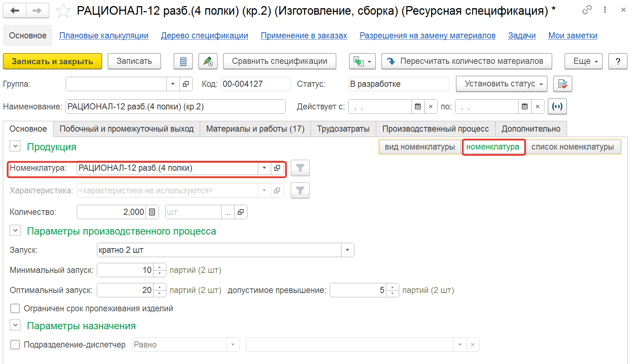Switch to Материалы и работы (17) tab
This screenshot has height=364, width=633.
(255, 129)
